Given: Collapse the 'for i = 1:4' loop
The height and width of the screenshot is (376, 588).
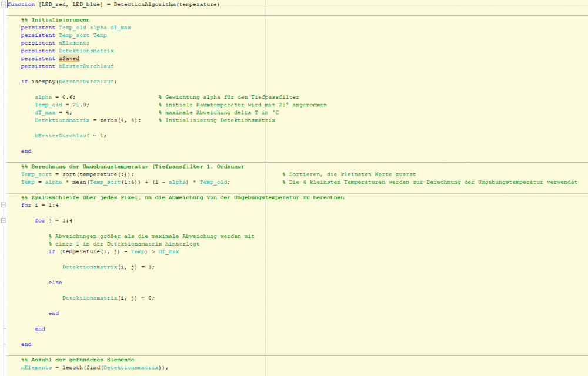Looking at the screenshot, I should [x=4, y=205].
